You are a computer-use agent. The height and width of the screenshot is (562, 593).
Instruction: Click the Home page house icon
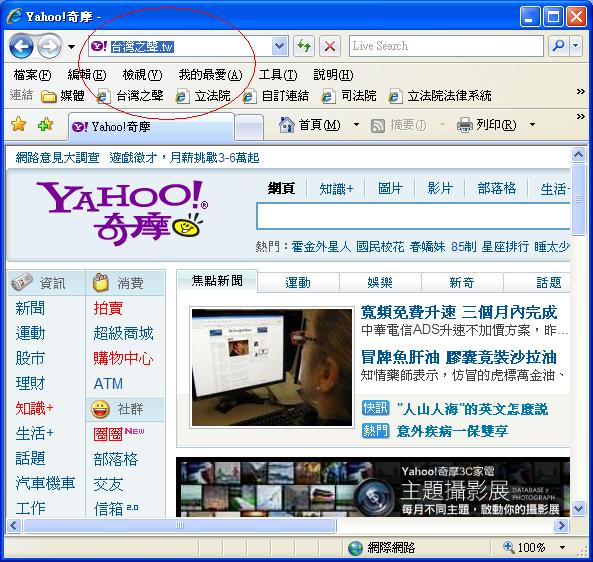coord(286,124)
